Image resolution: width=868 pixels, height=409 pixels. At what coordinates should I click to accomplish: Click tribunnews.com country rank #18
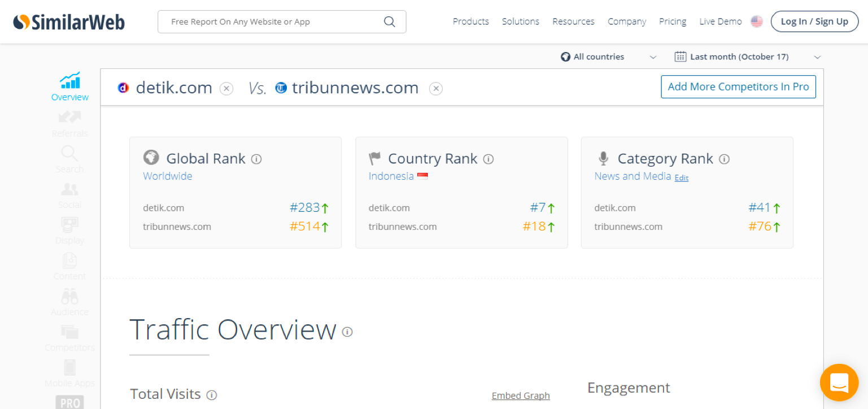[x=534, y=227]
